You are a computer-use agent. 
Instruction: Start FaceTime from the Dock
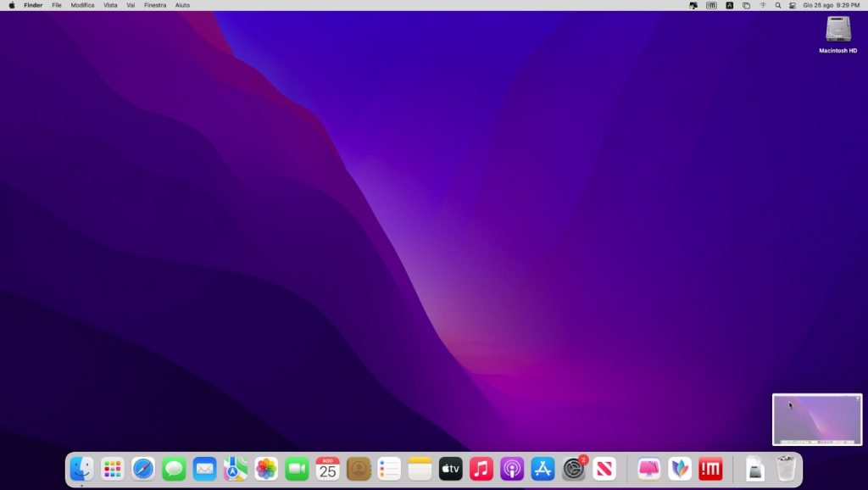pyautogui.click(x=297, y=468)
